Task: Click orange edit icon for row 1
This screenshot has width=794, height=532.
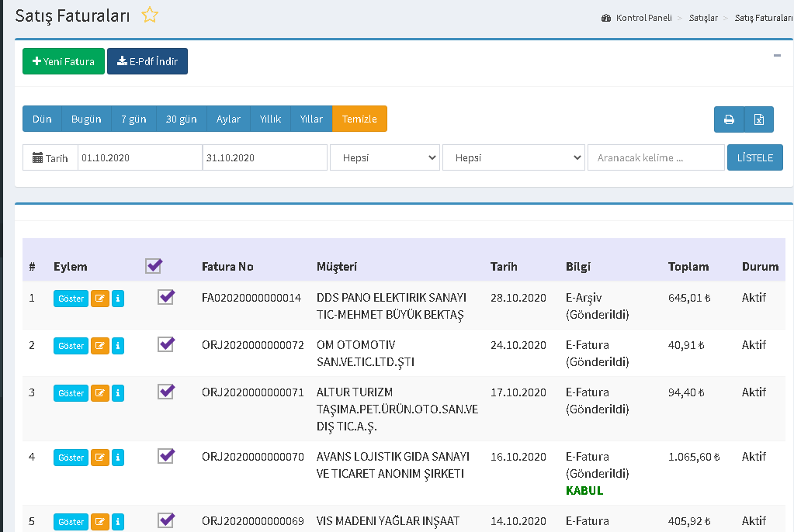Action: 100,299
